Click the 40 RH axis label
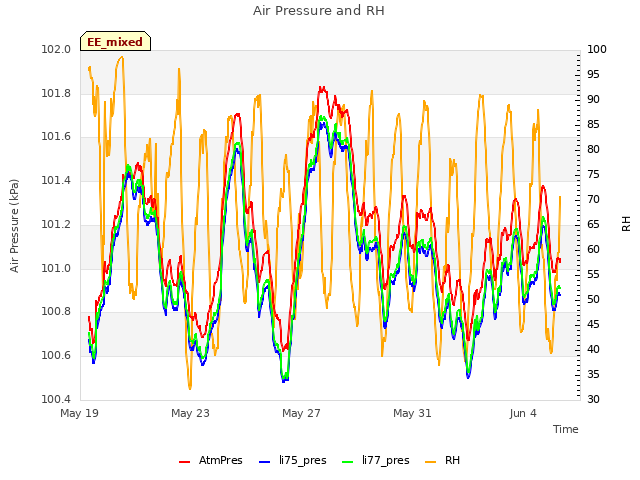Screen dimensions: 640x480 point(593,349)
